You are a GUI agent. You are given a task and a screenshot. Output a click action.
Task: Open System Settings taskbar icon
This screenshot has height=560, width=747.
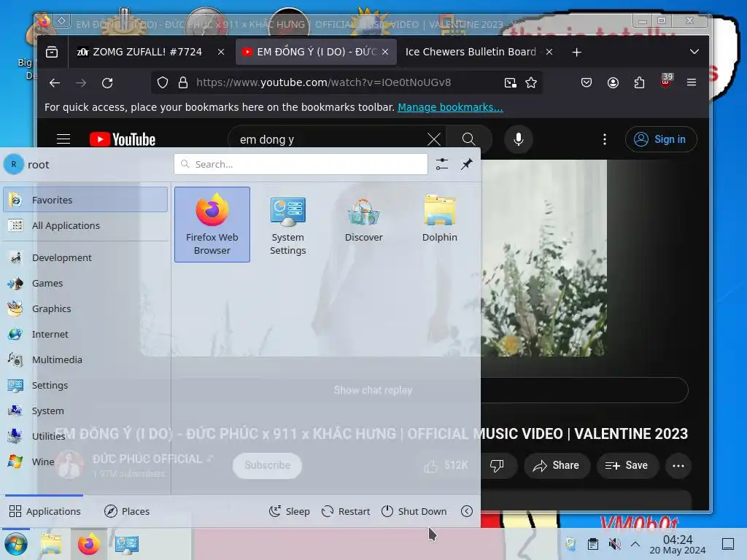pos(127,544)
